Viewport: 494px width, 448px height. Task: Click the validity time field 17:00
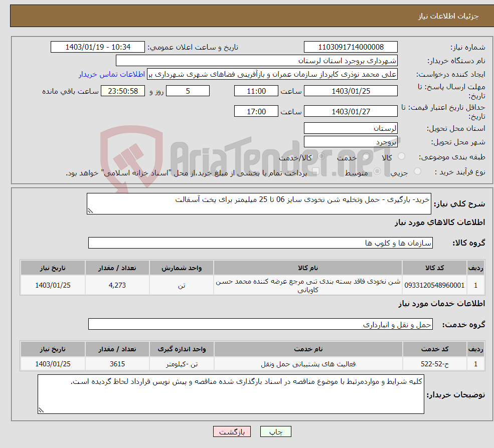point(256,111)
